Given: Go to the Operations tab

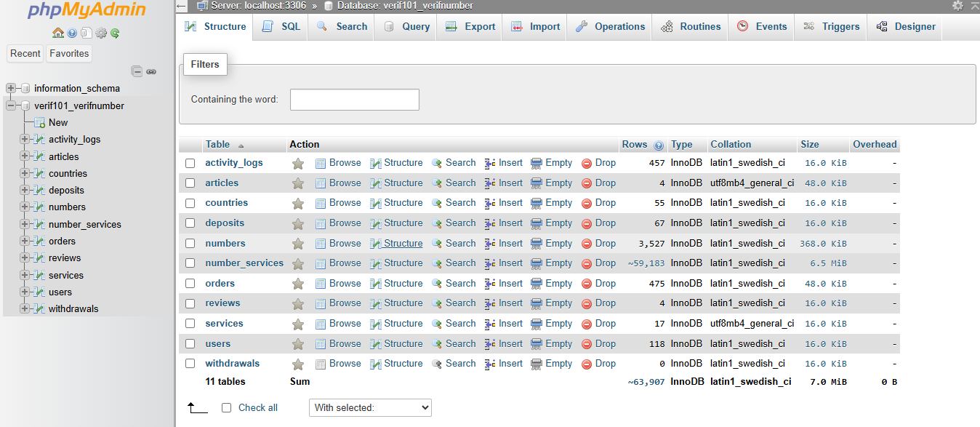Looking at the screenshot, I should coord(610,27).
